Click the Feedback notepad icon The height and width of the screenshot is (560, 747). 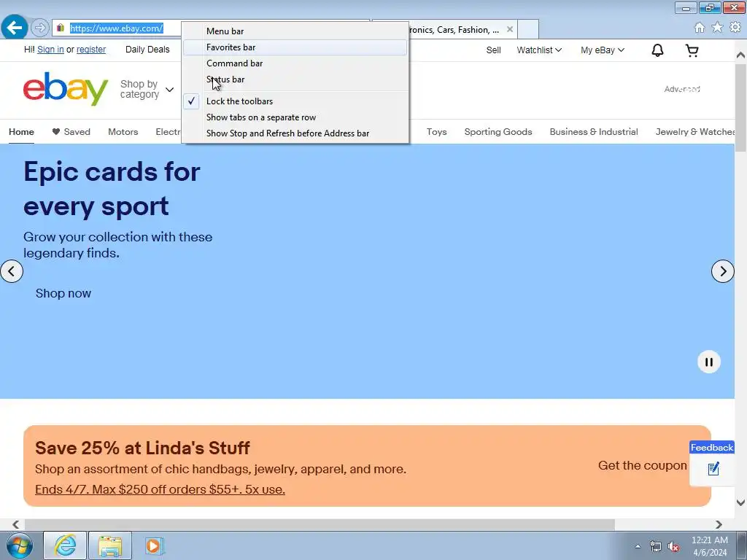(x=713, y=469)
